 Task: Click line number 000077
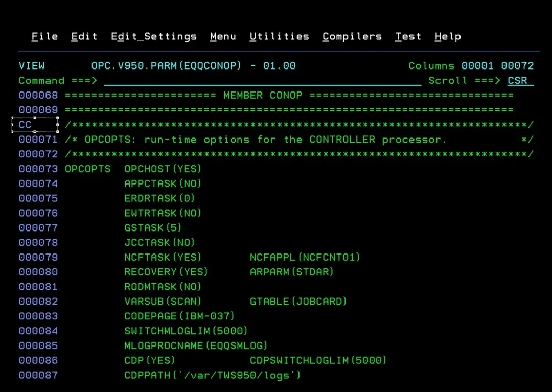point(38,228)
